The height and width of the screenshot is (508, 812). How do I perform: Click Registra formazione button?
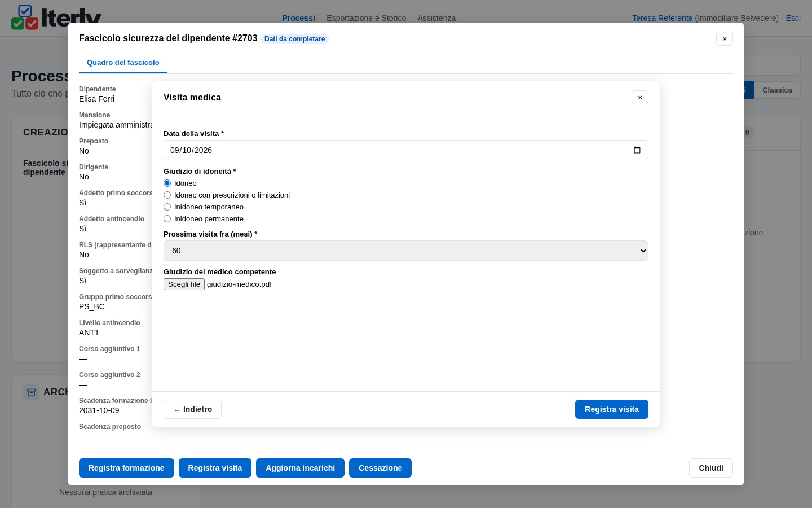(126, 468)
